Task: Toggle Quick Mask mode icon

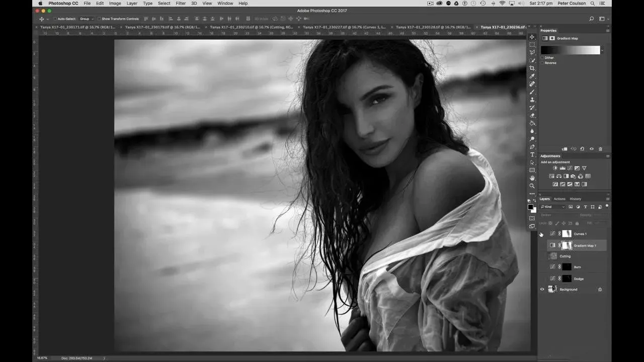Action: [x=532, y=218]
